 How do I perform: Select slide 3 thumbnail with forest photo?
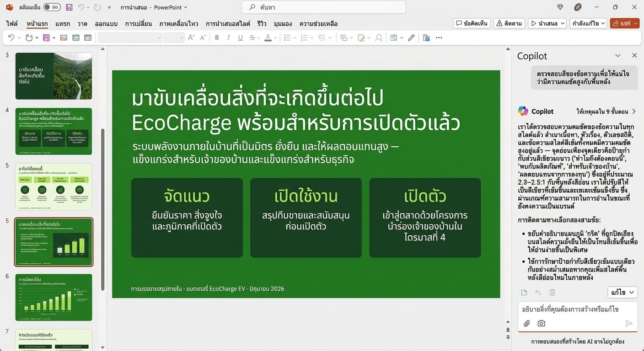tap(54, 76)
